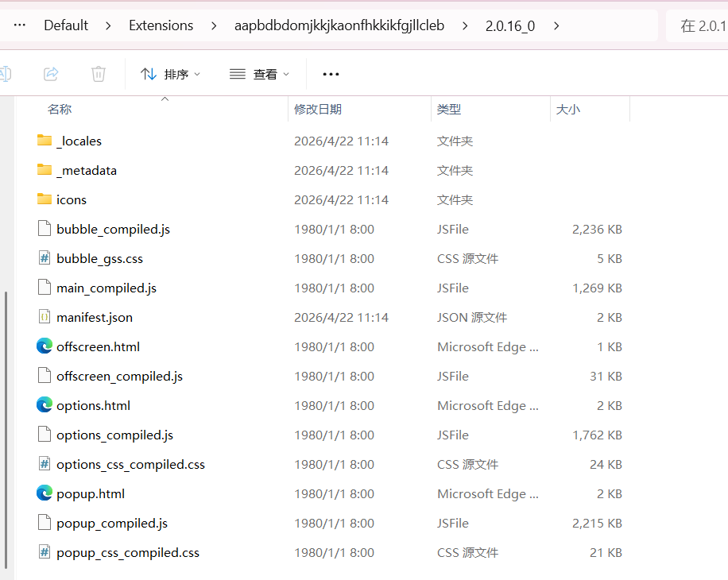Select the manifest.json file icon
The height and width of the screenshot is (580, 728).
tap(45, 317)
